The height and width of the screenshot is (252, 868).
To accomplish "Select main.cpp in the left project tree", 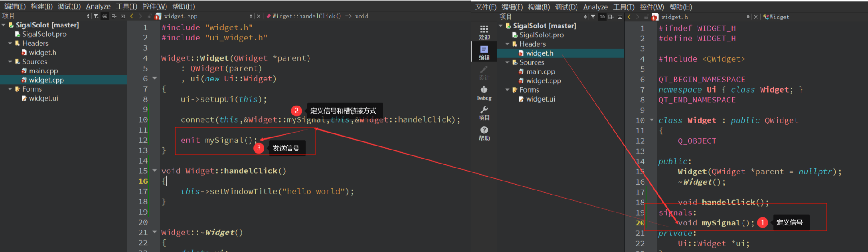I will (x=43, y=71).
